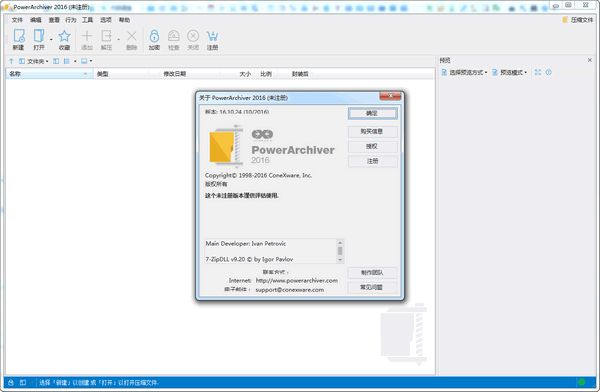Click the 购买信息 button in About dialog
The height and width of the screenshot is (392, 600).
pos(373,131)
